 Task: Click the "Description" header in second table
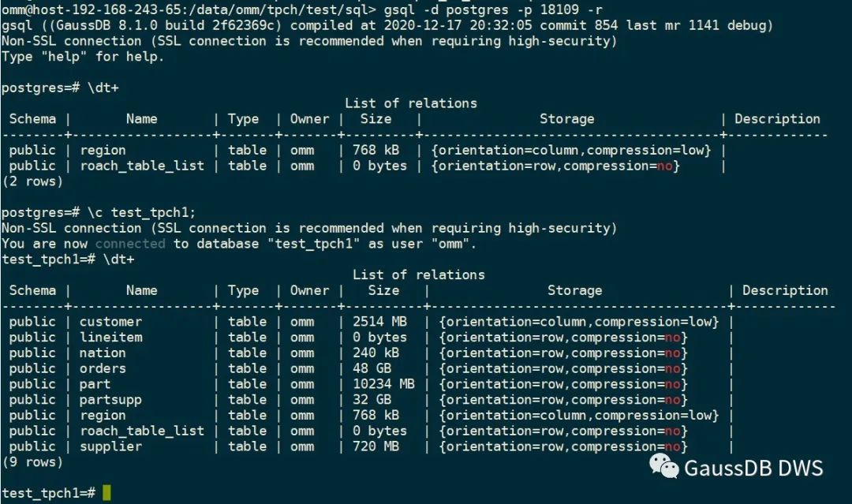[x=784, y=290]
